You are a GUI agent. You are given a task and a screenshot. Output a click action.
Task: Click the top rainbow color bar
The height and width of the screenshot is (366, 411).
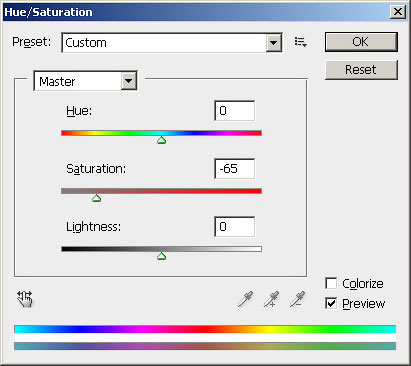tap(205, 329)
